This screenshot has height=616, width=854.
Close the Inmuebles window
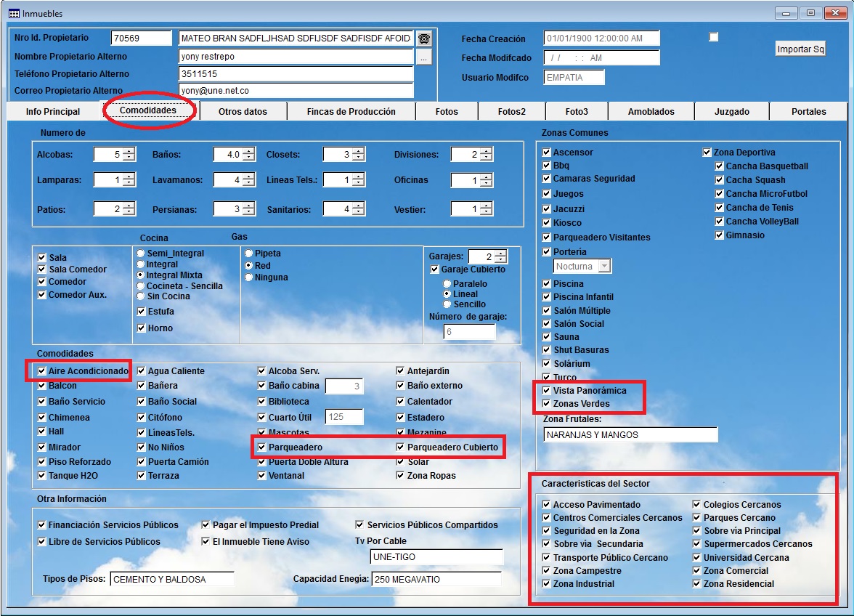click(834, 13)
